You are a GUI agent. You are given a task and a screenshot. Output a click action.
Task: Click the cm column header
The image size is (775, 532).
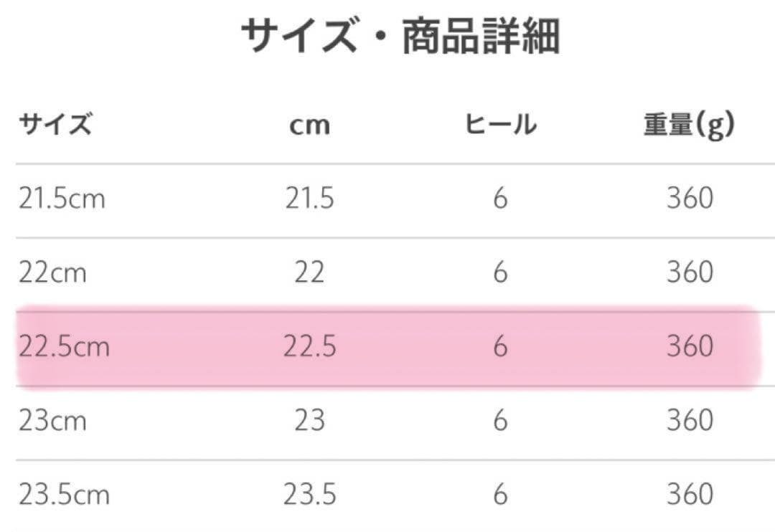(309, 125)
